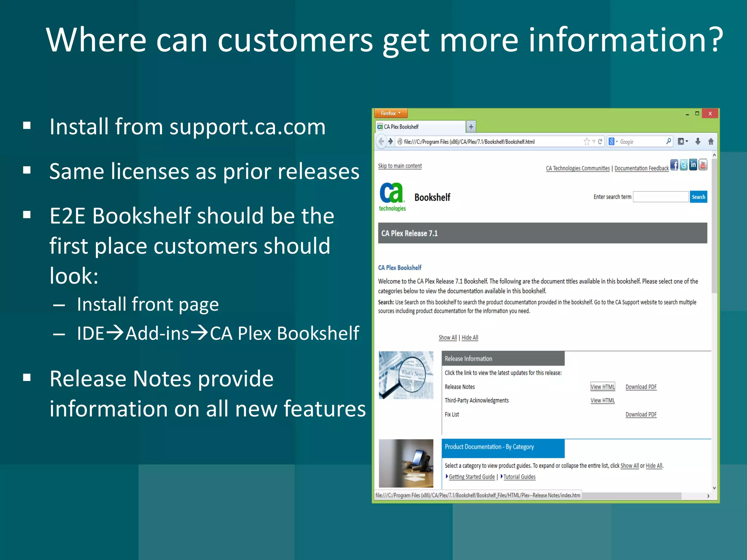Click Show All in category description
This screenshot has height=560, width=747.
click(x=630, y=466)
